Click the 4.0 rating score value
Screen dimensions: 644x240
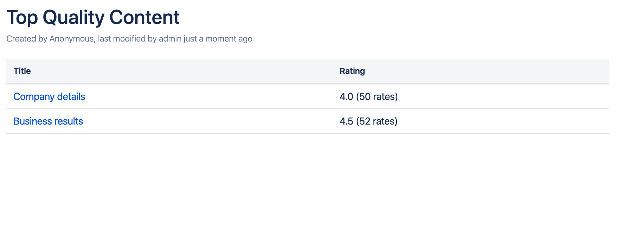346,97
